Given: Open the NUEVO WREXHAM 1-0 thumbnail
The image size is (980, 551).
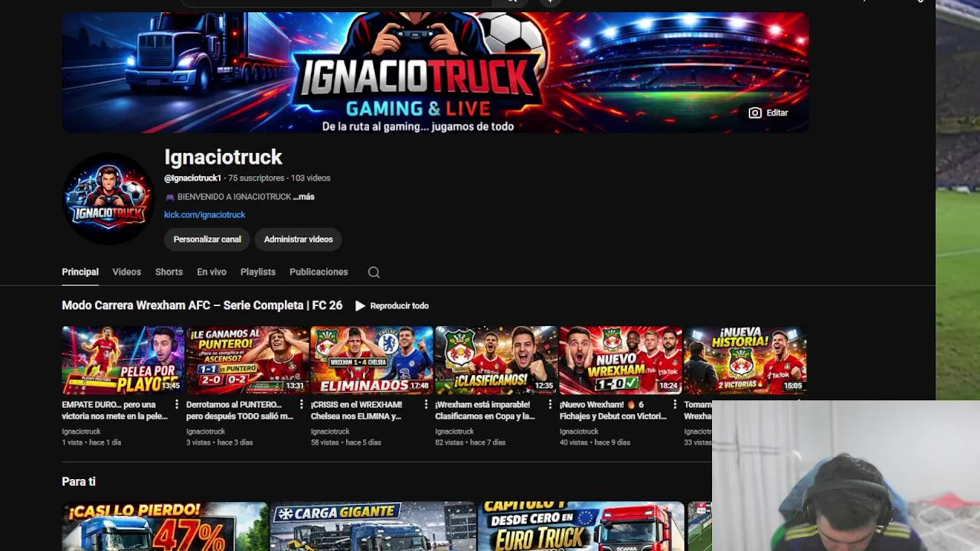Looking at the screenshot, I should click(620, 360).
